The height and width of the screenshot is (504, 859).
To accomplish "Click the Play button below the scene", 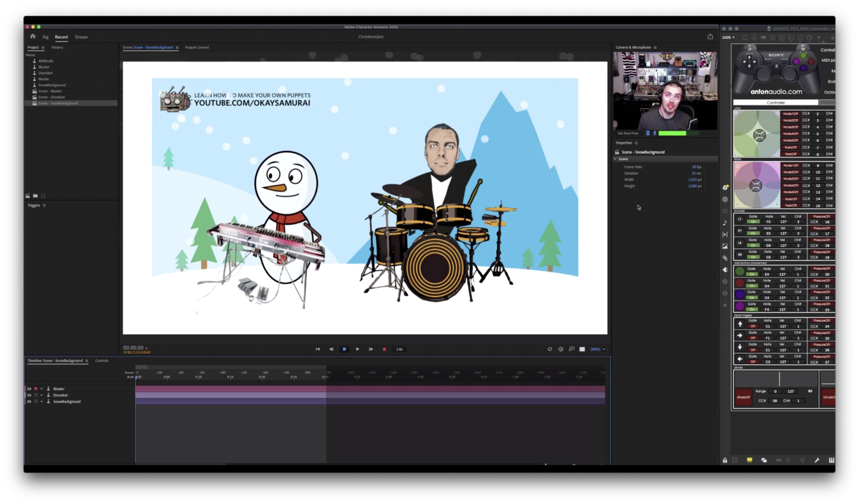I will [357, 349].
